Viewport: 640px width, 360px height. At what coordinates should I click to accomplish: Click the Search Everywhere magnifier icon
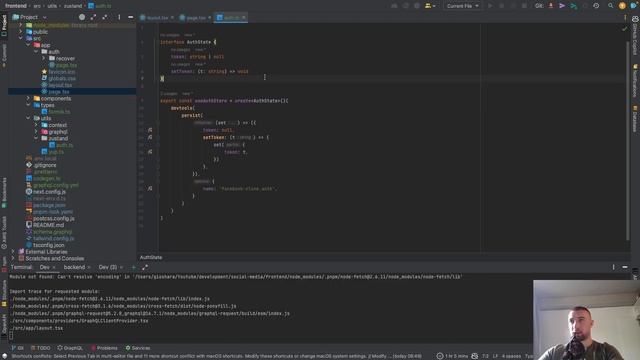click(611, 6)
